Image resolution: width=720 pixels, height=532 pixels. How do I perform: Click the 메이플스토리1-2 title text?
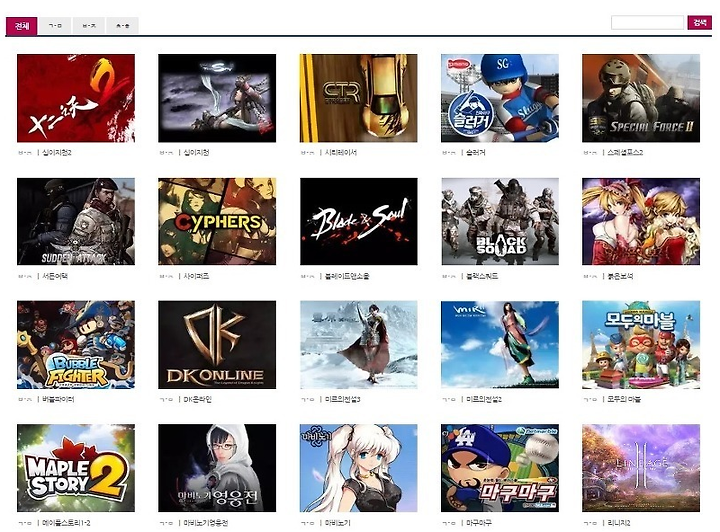[66, 523]
